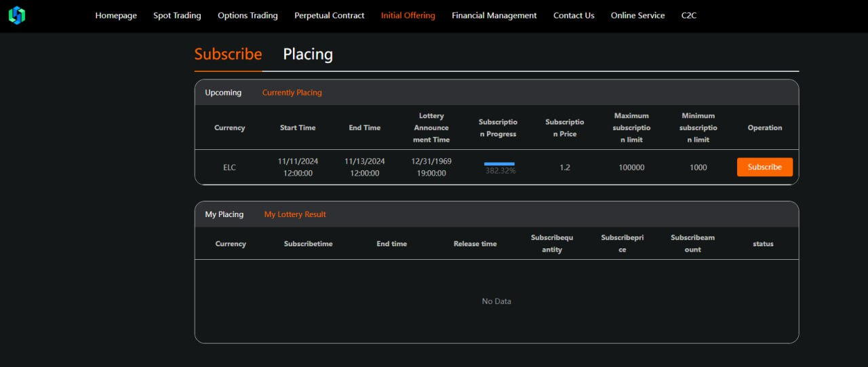The width and height of the screenshot is (868, 367).
Task: Click Maximum subscription limit header
Action: [x=631, y=128]
